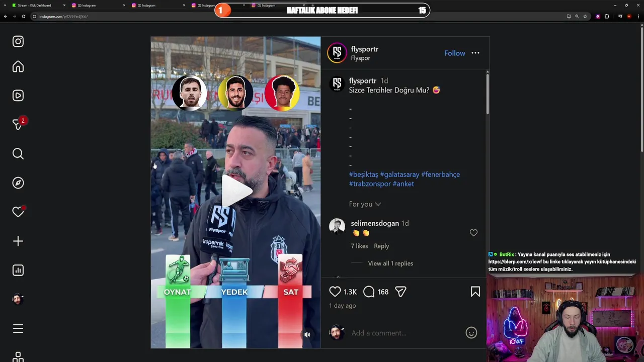644x362 pixels.
Task: Open flysportr username beside the caption
Action: (x=363, y=80)
